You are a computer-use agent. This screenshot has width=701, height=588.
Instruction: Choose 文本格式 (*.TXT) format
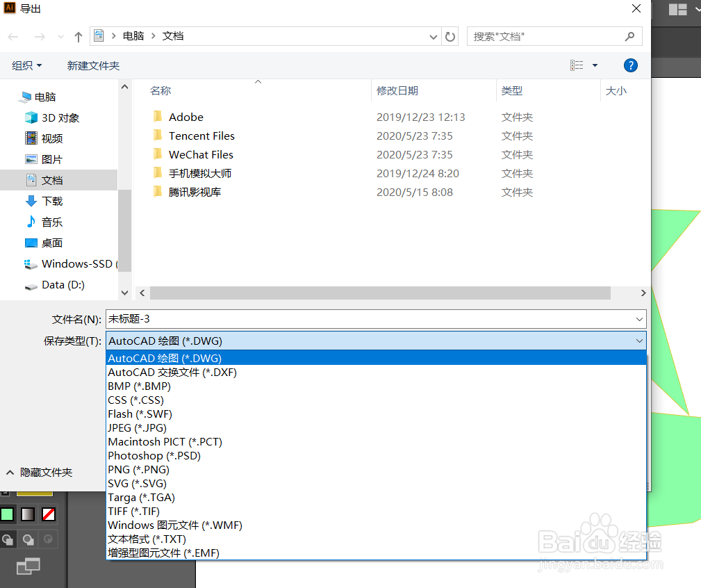(377, 539)
